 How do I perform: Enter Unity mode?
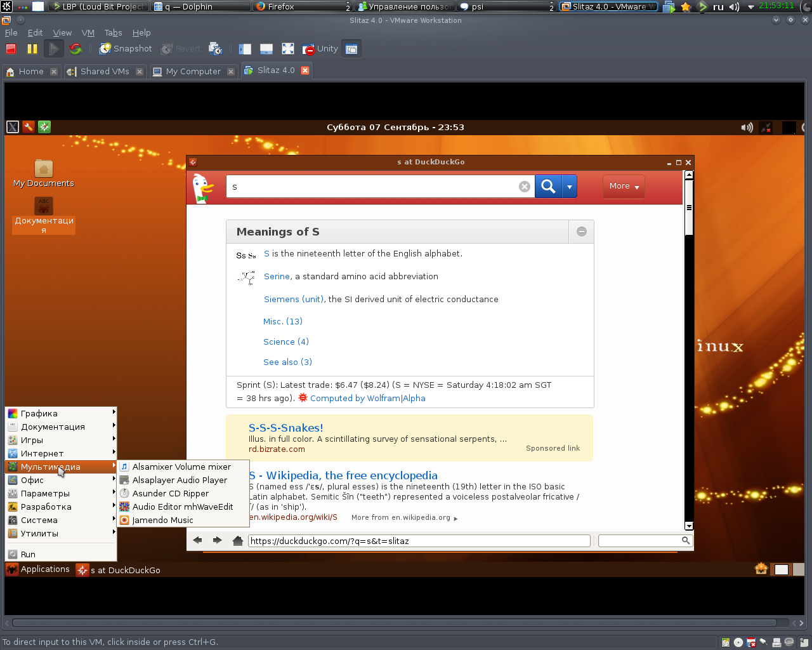320,49
